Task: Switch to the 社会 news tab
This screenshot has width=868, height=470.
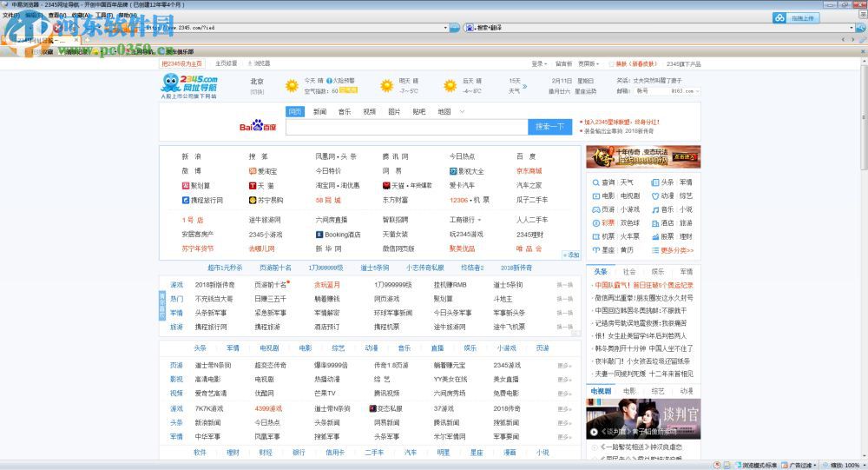Action: click(x=628, y=272)
